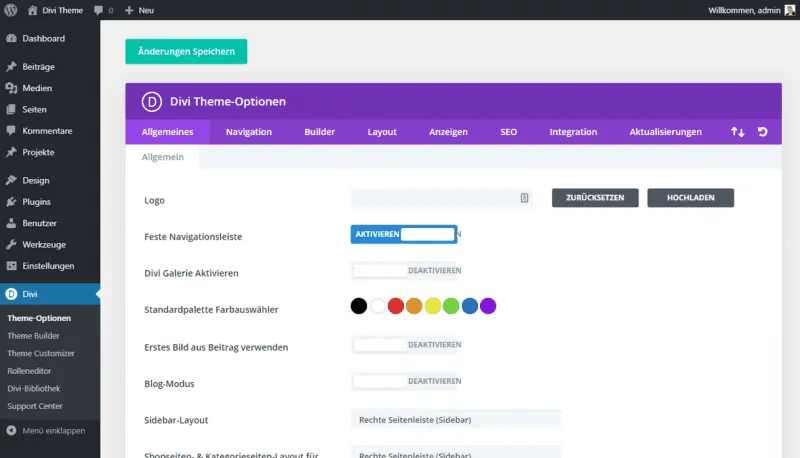This screenshot has height=458, width=800.
Task: Click the Hochladen button
Action: tap(690, 198)
